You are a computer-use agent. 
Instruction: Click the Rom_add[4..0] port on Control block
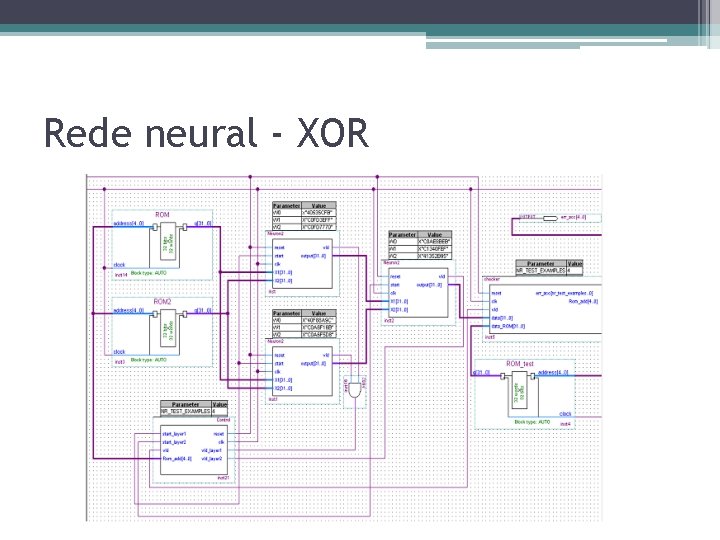coord(177,459)
